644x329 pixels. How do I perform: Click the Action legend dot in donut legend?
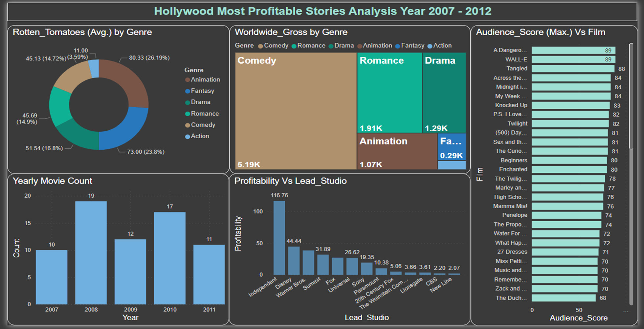(187, 136)
